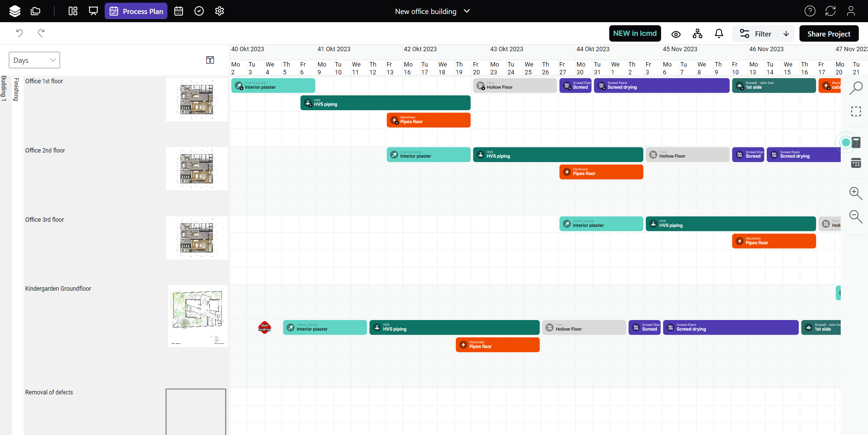
Task: Open the notifications bell
Action: point(719,33)
